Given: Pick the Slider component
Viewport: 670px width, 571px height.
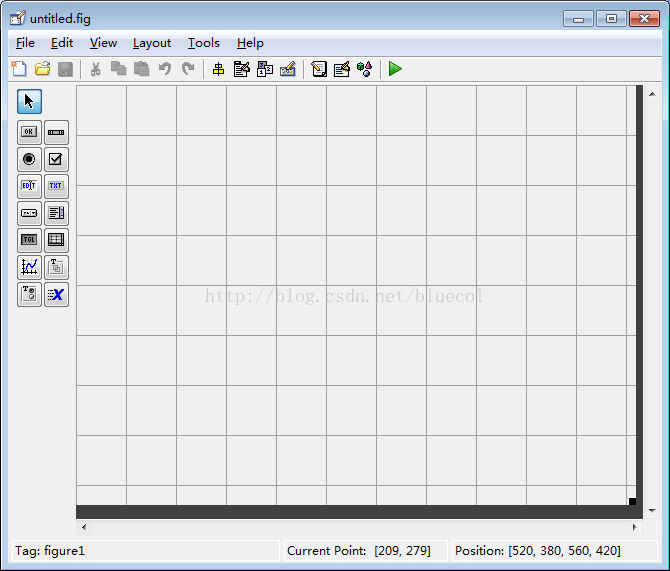Looking at the screenshot, I should (56, 132).
